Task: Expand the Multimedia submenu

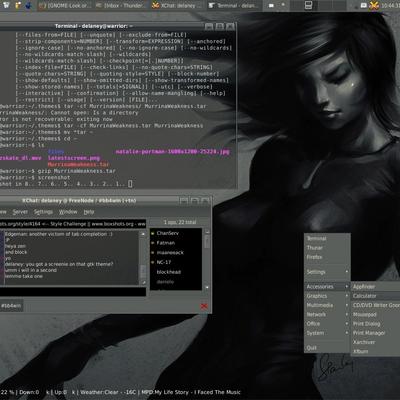Action: pyautogui.click(x=327, y=305)
